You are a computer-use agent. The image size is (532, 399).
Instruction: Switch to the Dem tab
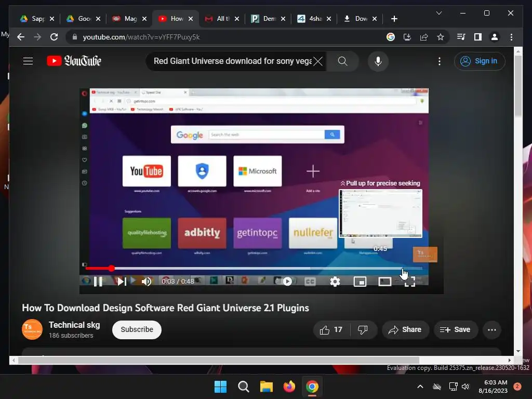click(264, 19)
